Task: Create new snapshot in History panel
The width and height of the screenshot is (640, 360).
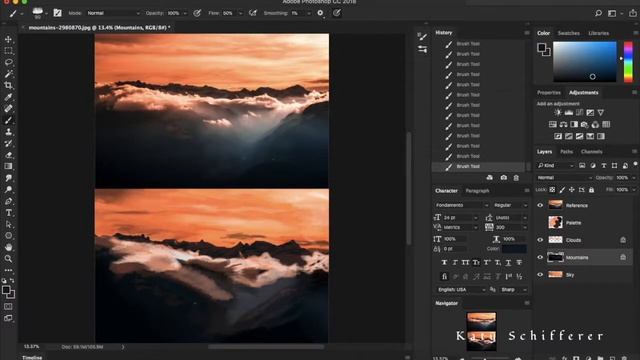Action: [504, 178]
